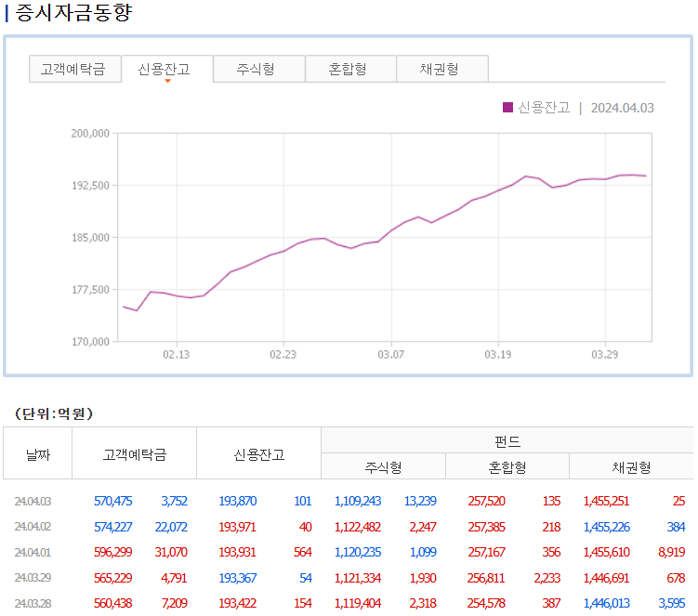Screen dimensions: 698x616
Task: Open the 혼합형 tab
Action: (350, 69)
